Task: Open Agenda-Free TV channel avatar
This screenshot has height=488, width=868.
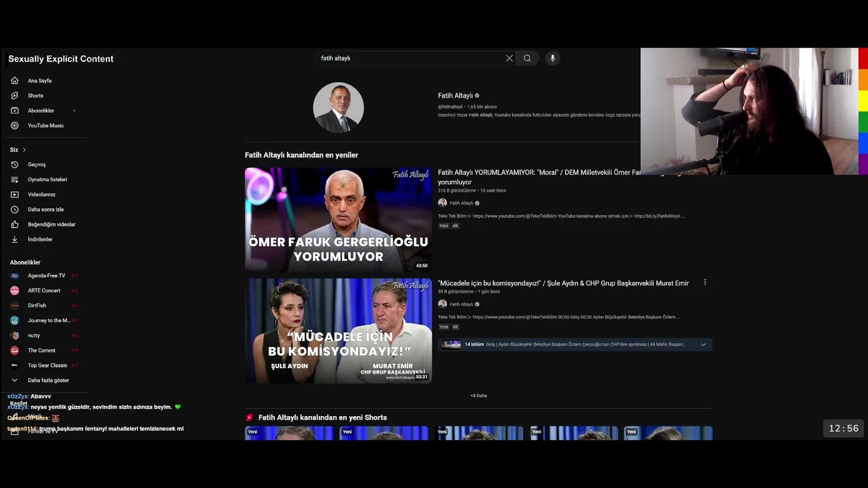Action: click(14, 276)
